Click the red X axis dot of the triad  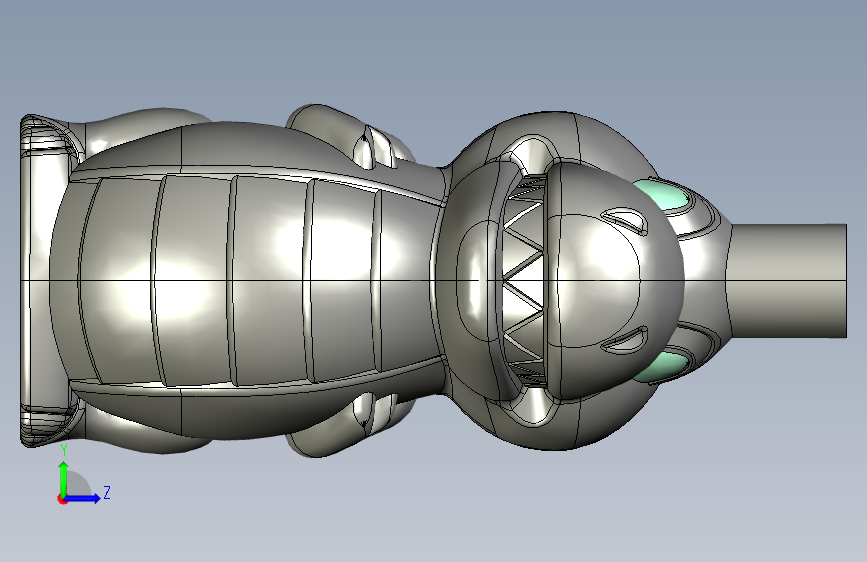(x=62, y=500)
